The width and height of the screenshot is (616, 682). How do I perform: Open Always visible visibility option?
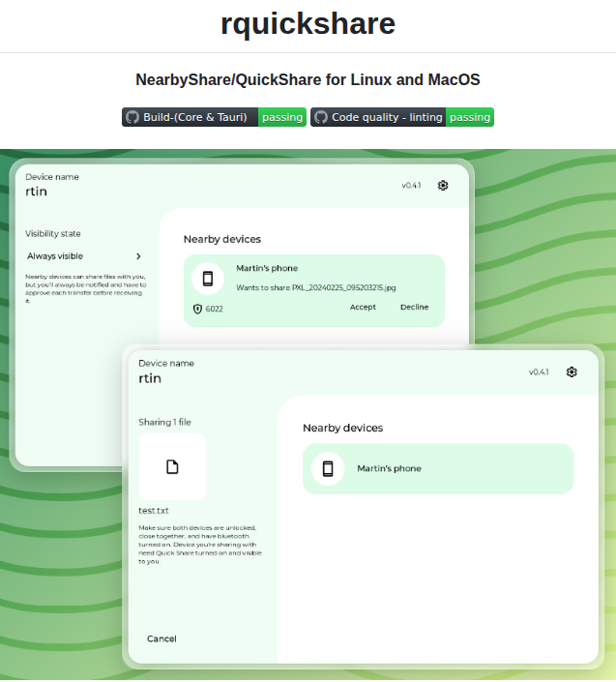pos(84,256)
